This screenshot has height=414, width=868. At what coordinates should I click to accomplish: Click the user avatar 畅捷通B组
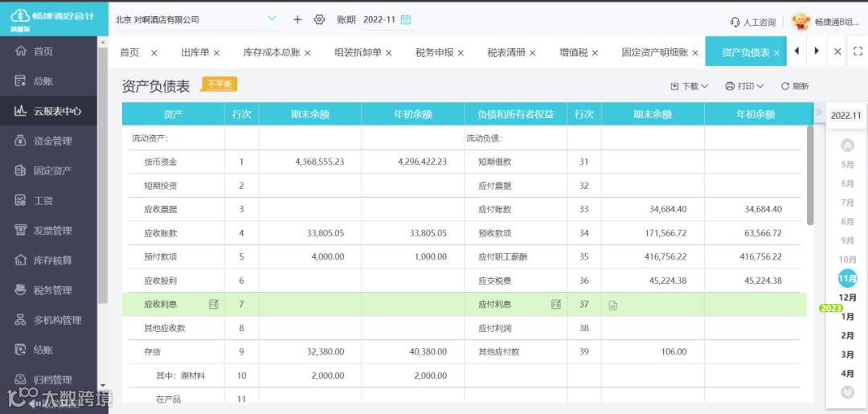click(x=800, y=22)
